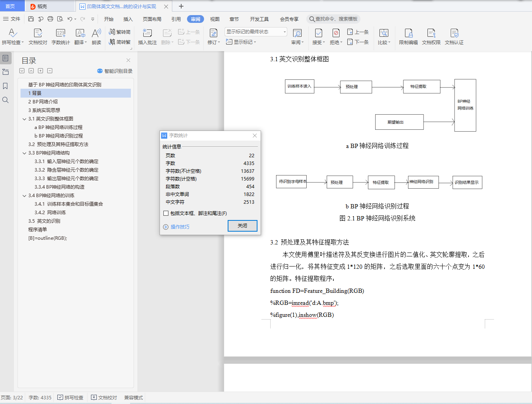Viewport: 532px width, 404px height.
Task: Convert text with 繁转简
Action: coord(120,32)
